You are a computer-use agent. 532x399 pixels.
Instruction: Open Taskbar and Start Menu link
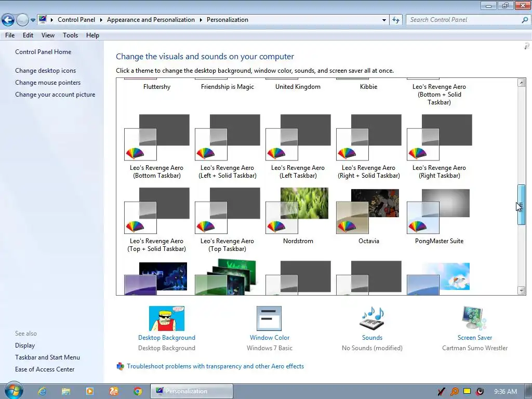(47, 357)
